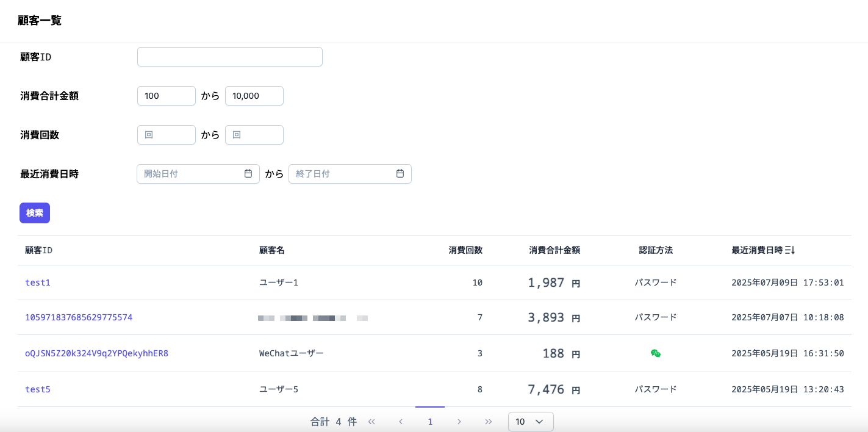Screen dimensions: 868x432
Task: Click the 顧客ID search input field
Action: coord(229,57)
